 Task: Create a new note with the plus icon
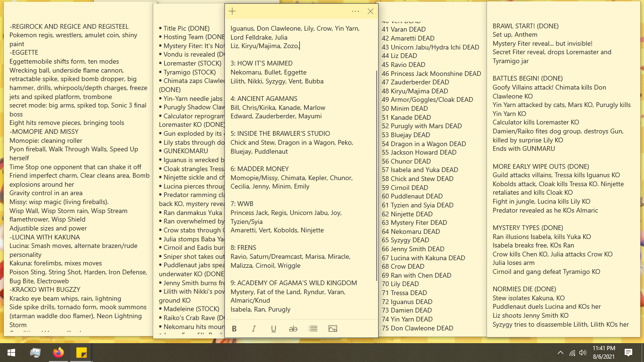click(232, 11)
